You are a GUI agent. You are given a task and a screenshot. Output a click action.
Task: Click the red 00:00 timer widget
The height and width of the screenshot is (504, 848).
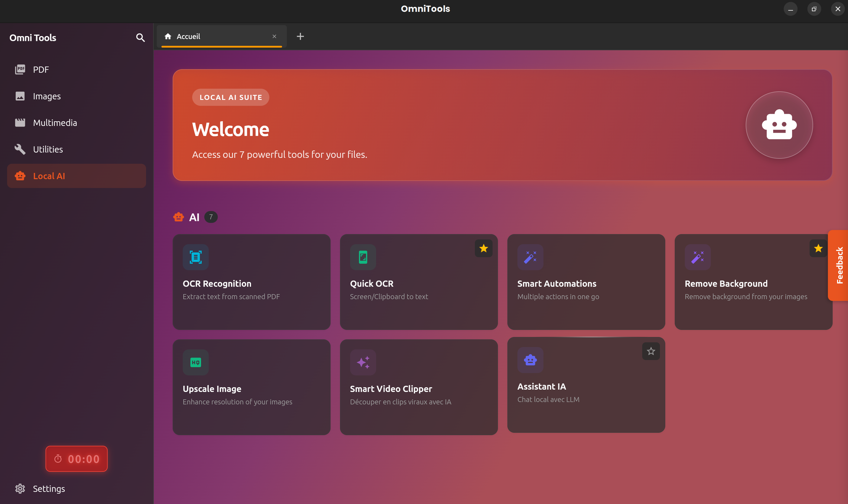(76, 459)
